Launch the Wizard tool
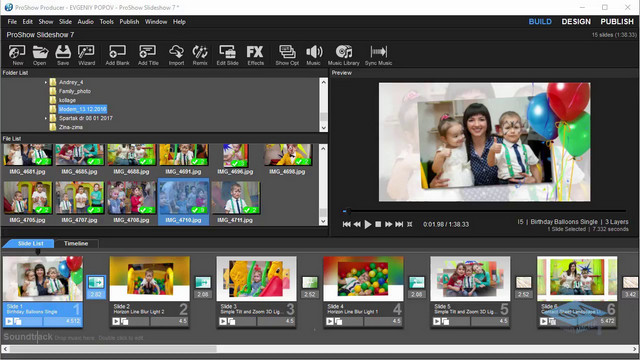Screen dimensions: 640x360 click(86, 55)
